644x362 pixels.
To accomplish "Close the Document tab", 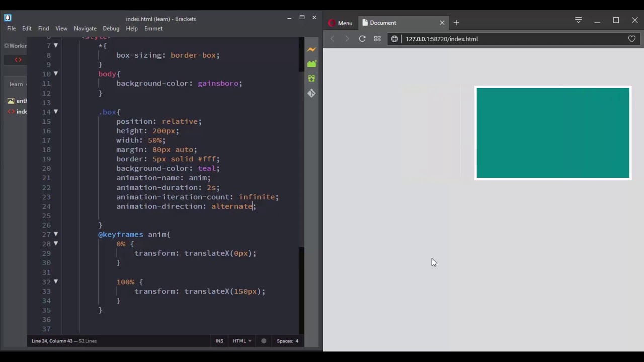I will [x=442, y=23].
